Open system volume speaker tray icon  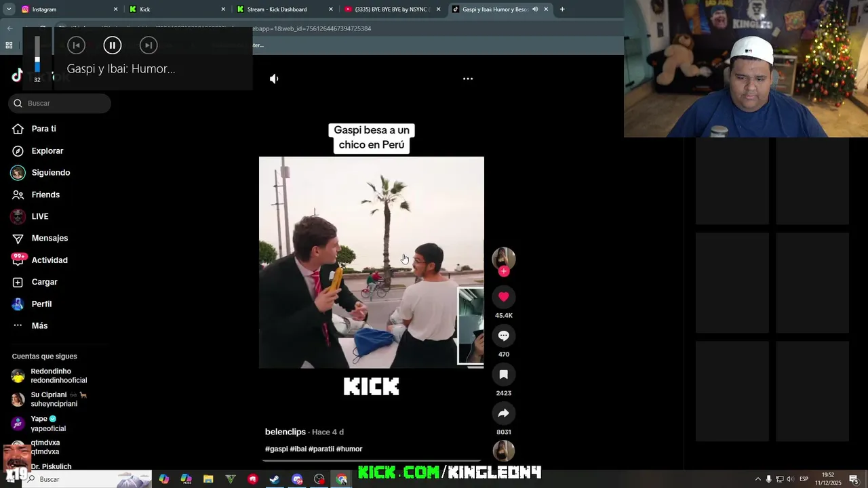(x=789, y=479)
